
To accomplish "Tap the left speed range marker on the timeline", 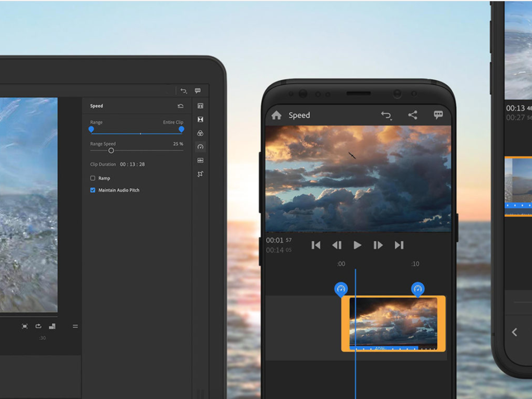I will point(341,290).
